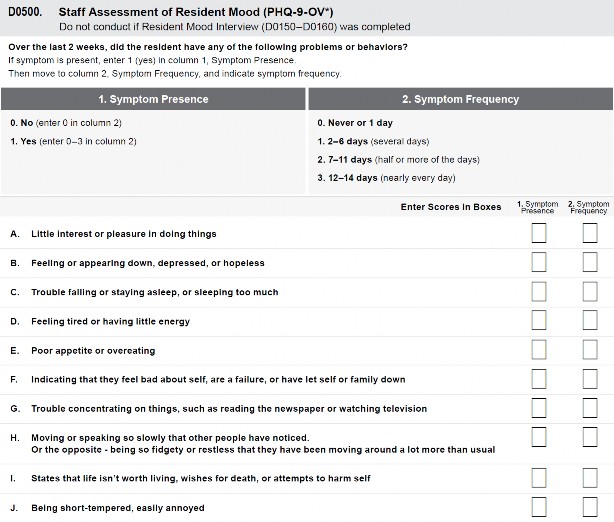Focus Symptom Presence box for trouble concentrating row
The width and height of the screenshot is (614, 522).
coord(539,408)
